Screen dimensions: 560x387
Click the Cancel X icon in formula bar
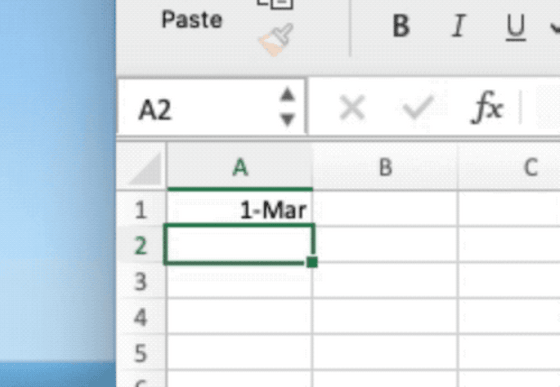(x=352, y=107)
